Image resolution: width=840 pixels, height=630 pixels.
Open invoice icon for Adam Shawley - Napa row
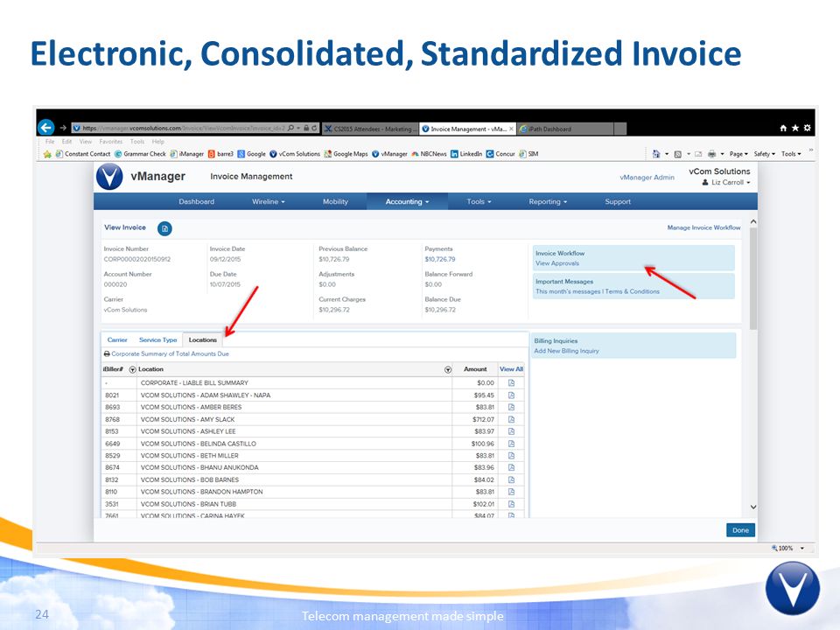511,395
